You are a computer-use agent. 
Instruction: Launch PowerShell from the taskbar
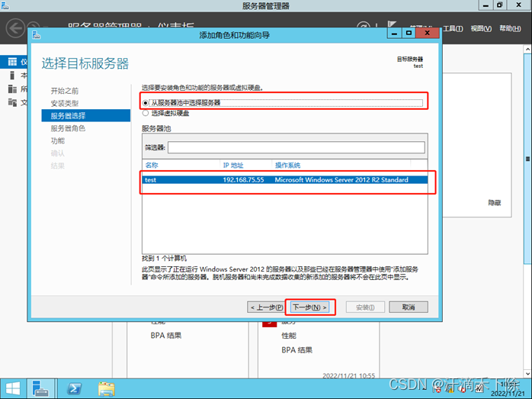74,389
